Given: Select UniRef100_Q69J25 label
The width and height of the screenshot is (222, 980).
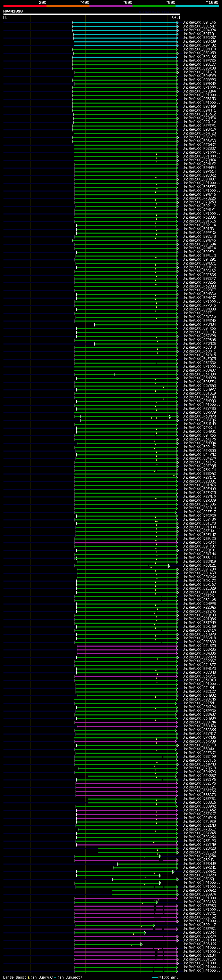Looking at the screenshot, I should tap(199, 539).
